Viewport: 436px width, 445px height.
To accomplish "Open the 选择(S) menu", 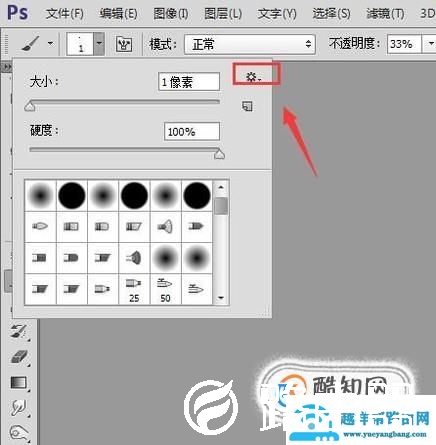I will tap(331, 14).
